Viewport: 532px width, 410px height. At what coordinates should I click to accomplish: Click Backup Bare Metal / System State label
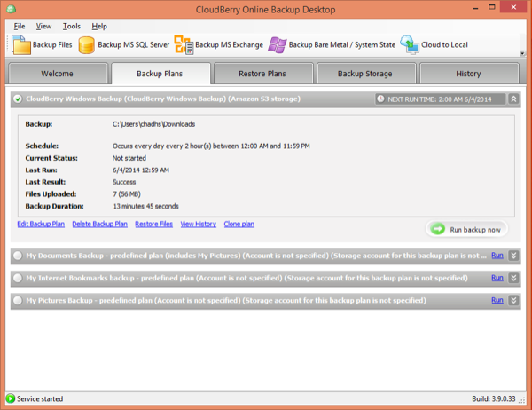(x=342, y=45)
